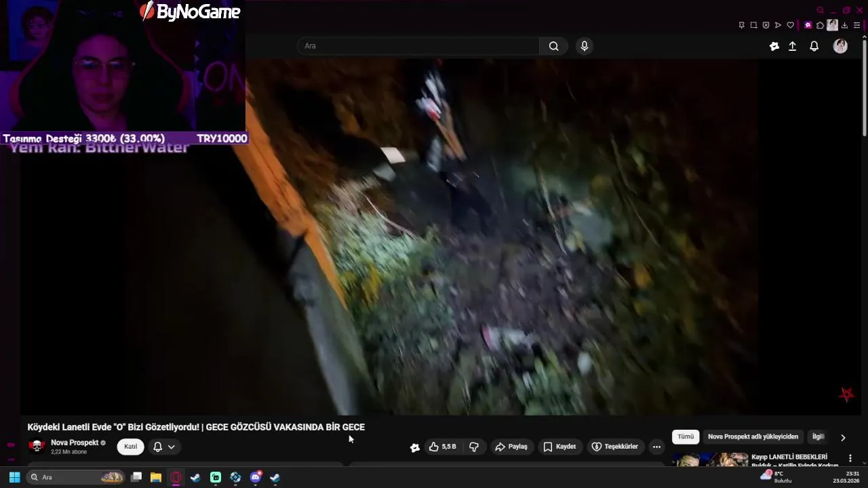Select Nova Prospekt adlı yükleyiciden chip
The image size is (868, 488).
(x=753, y=436)
